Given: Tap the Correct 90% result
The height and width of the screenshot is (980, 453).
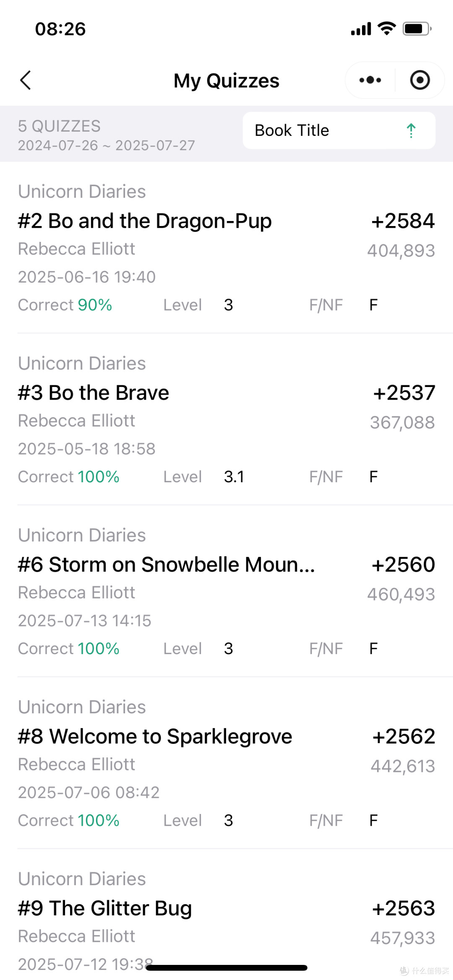Looking at the screenshot, I should click(65, 305).
